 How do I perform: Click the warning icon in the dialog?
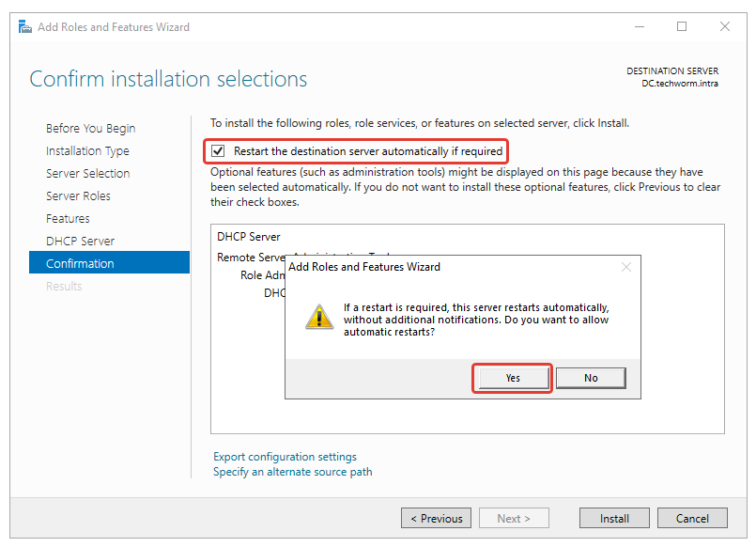pyautogui.click(x=319, y=317)
